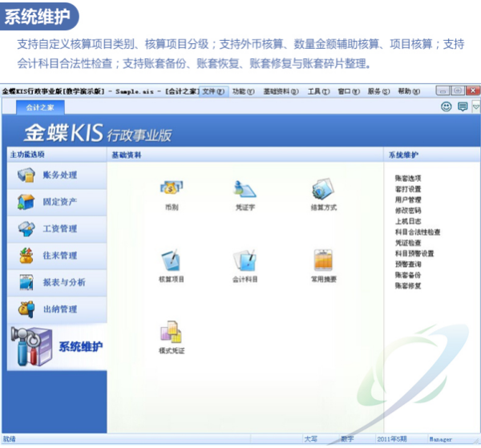The image size is (481, 448).
Task: Open the 币别 currency icon
Action: click(172, 188)
